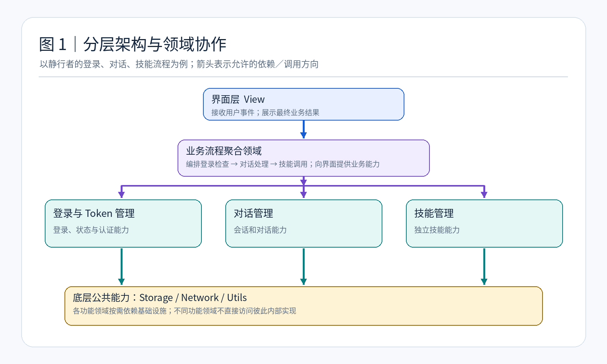Select the text 独立技能能力
The image size is (607, 364).
click(437, 230)
